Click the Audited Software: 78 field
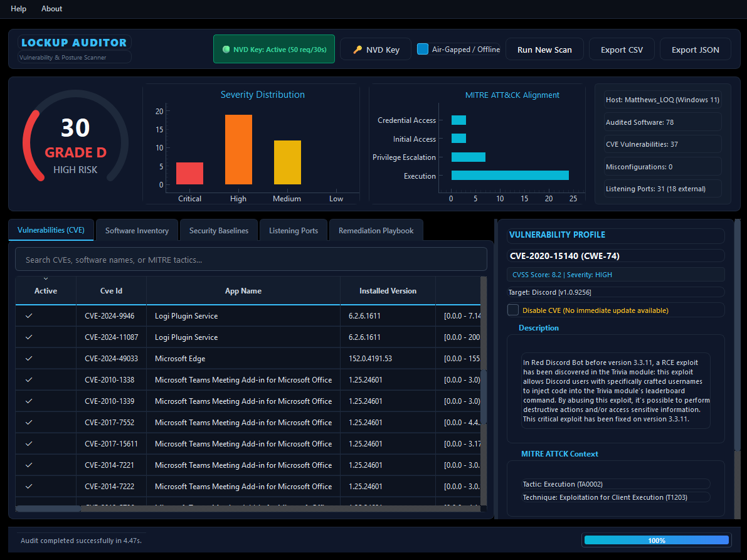The height and width of the screenshot is (560, 747). pyautogui.click(x=663, y=122)
